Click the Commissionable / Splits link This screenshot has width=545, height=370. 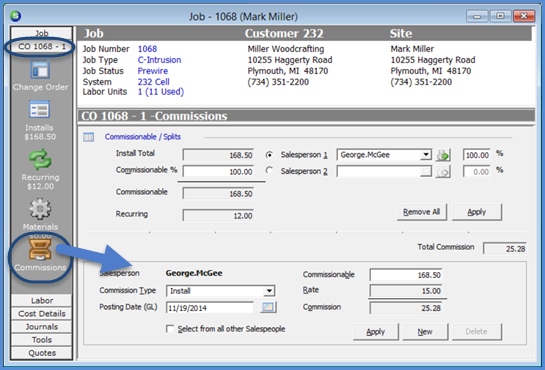click(x=143, y=137)
